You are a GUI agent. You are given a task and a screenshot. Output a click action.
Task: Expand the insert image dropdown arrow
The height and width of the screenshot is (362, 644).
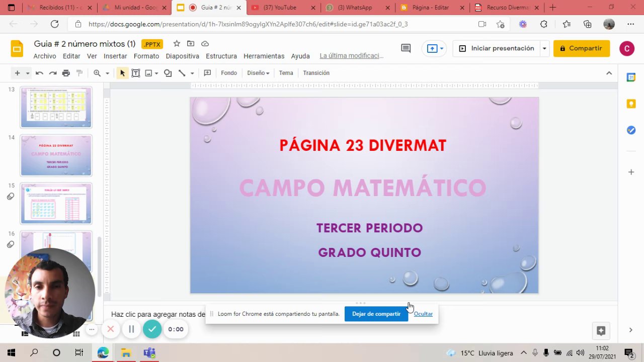(156, 73)
